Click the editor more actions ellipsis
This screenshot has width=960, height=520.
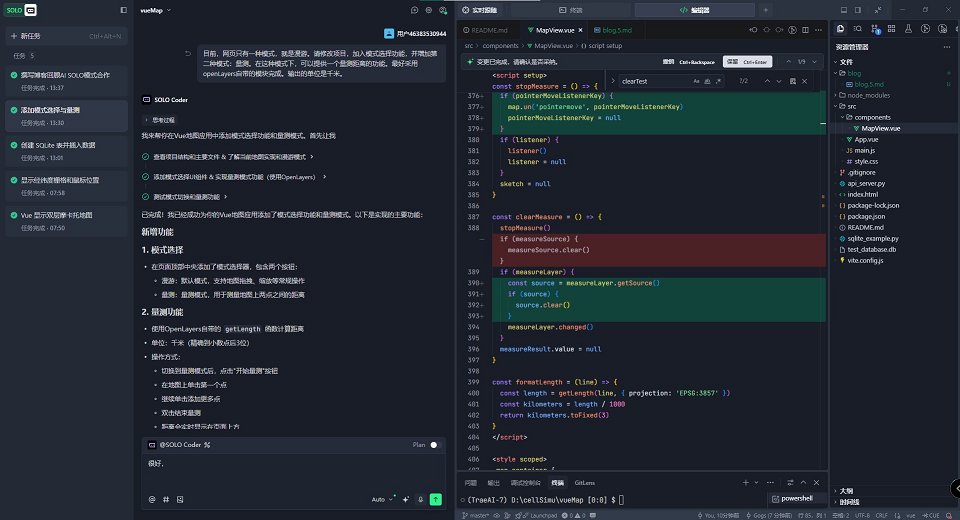819,30
